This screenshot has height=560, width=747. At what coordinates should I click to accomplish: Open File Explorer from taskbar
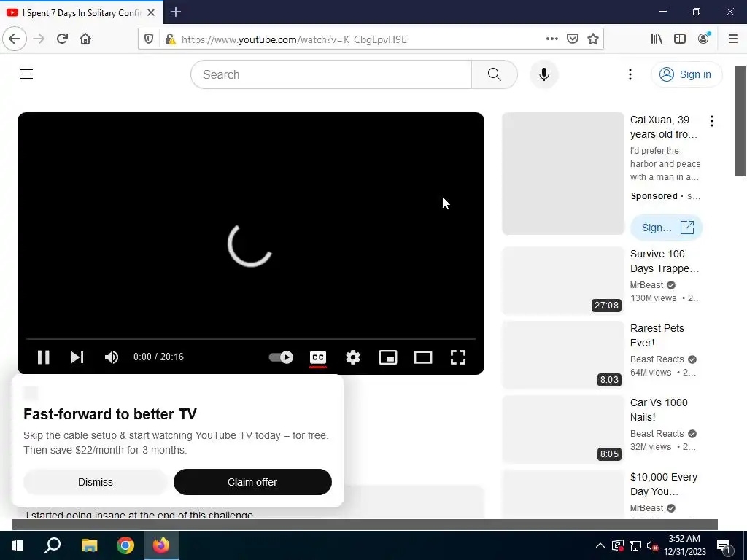[89, 545]
